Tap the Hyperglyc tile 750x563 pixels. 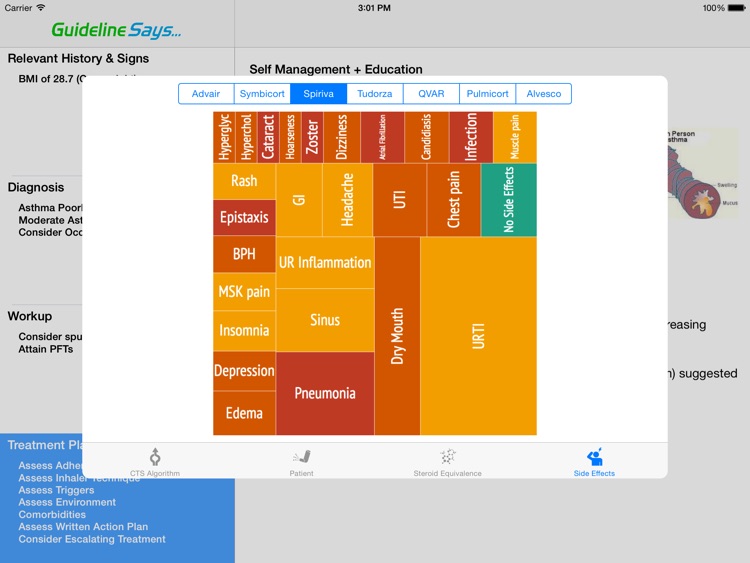point(224,137)
